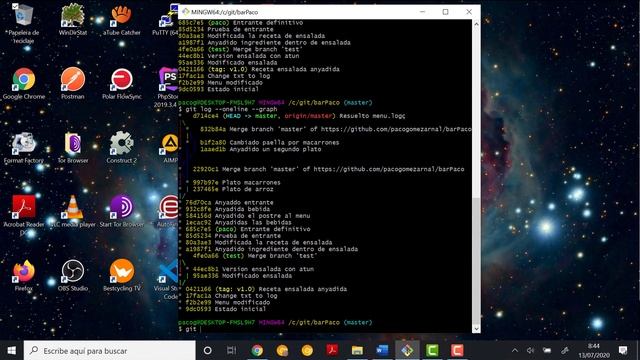Minimize the MINGW64 terminal window
This screenshot has height=360, width=640.
[422, 12]
